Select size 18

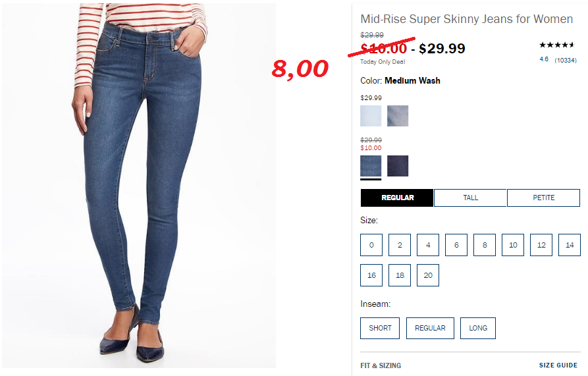pos(400,275)
